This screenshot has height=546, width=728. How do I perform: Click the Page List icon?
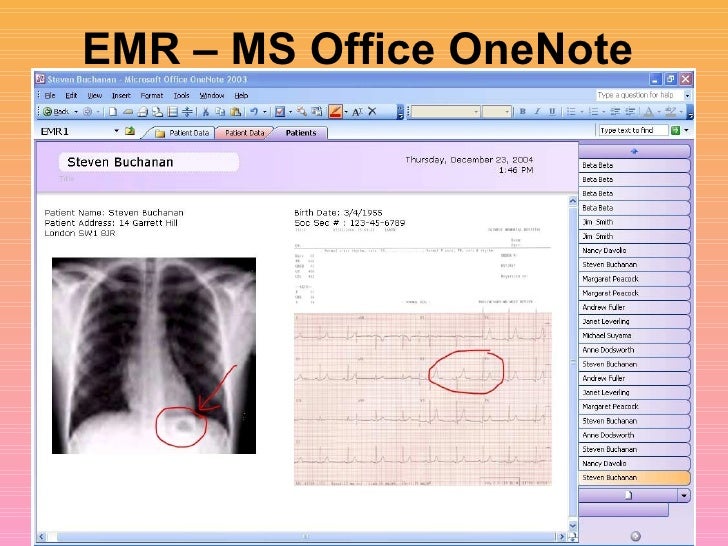click(173, 111)
